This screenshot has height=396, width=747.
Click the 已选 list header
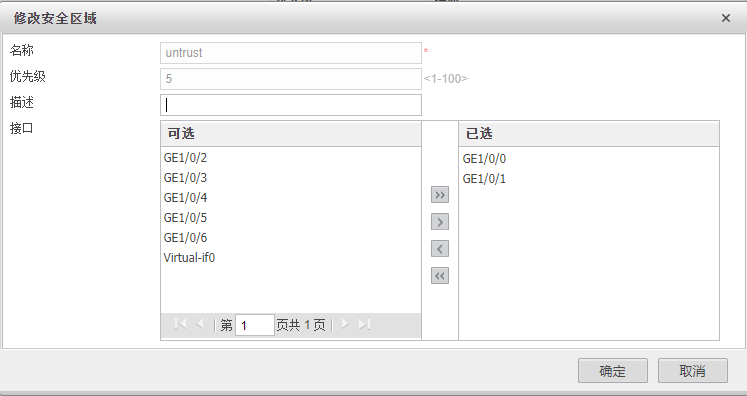[x=589, y=133]
